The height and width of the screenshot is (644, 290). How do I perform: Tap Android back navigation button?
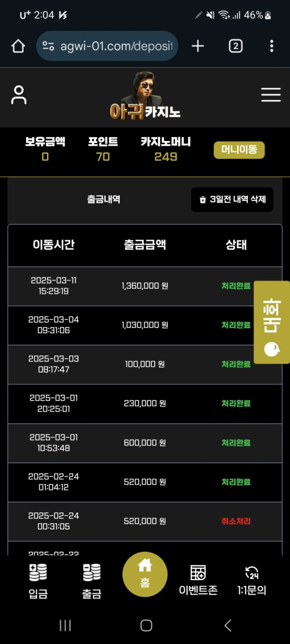[x=228, y=626]
